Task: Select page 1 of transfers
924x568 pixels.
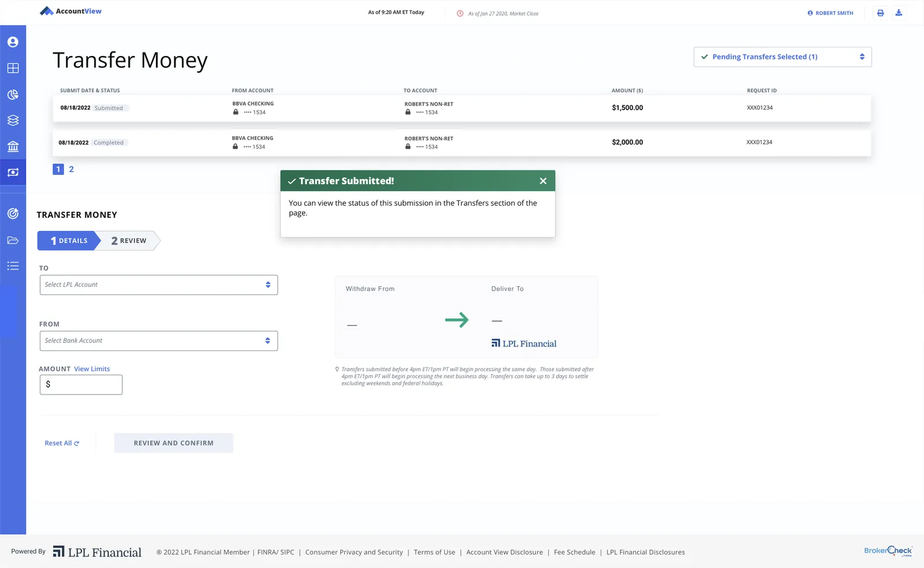Action: tap(58, 169)
